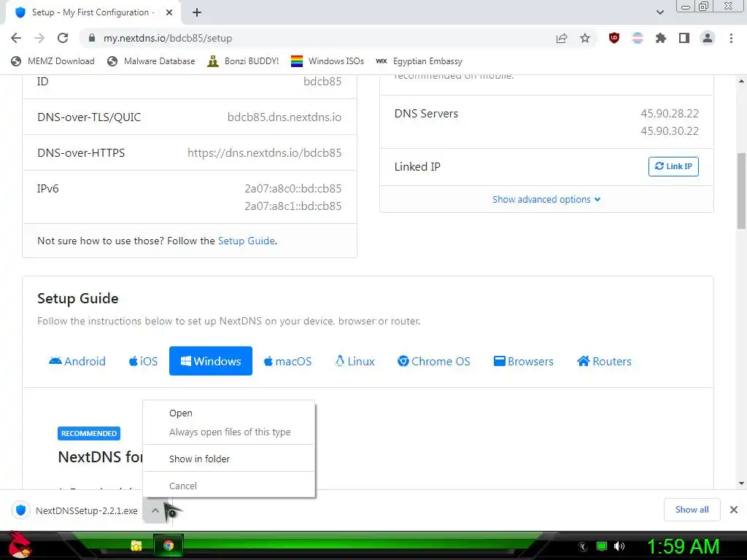Select the Linux setup tab
Image resolution: width=747 pixels, height=560 pixels.
pos(355,361)
